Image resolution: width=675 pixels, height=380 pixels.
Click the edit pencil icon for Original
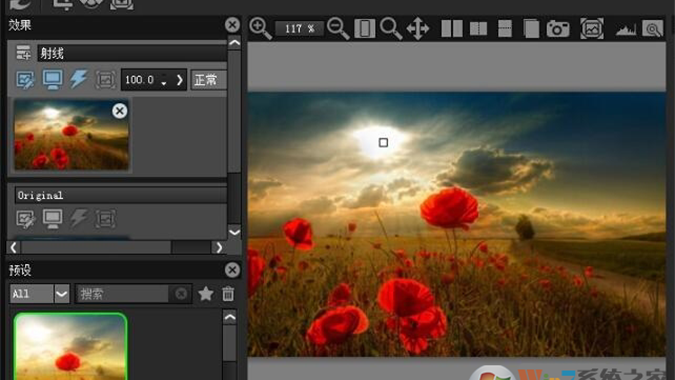[25, 219]
